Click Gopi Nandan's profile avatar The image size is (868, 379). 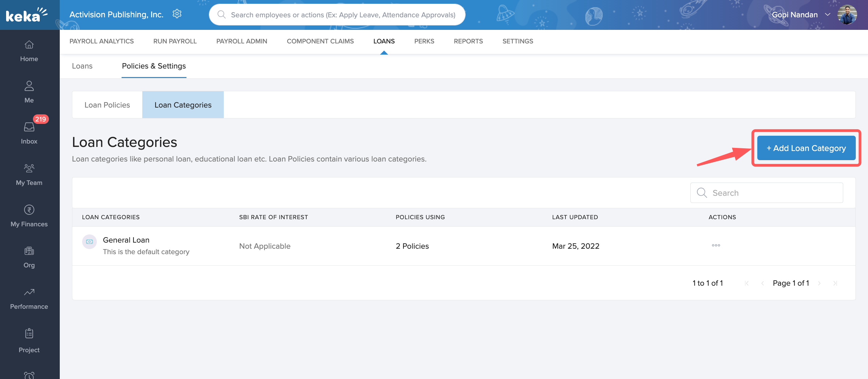tap(847, 15)
